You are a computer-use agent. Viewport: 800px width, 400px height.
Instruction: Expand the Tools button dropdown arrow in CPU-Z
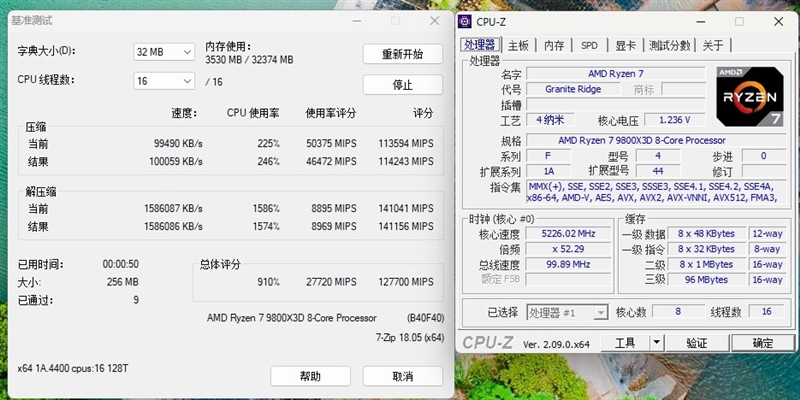657,343
